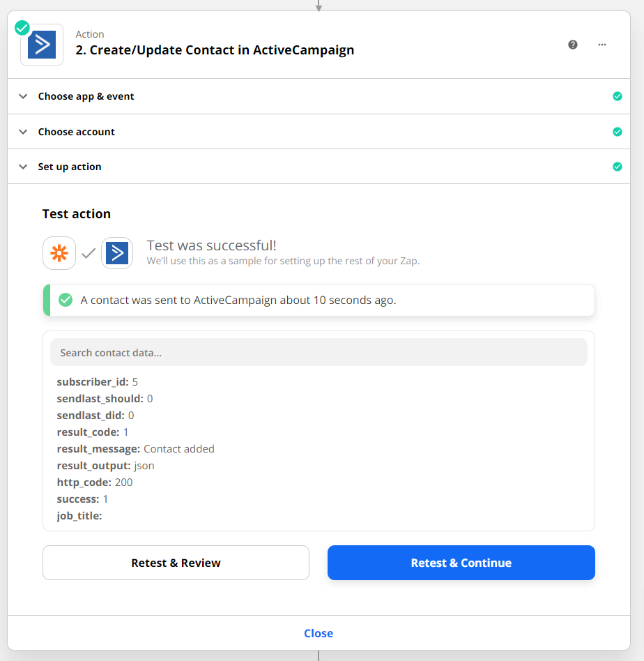Click the result_output: json row

coord(106,466)
